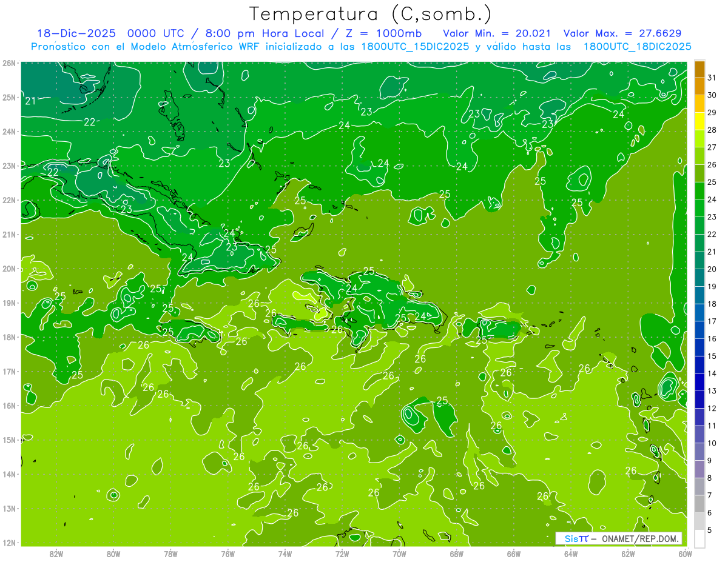Select the brown top swatch above legend value 31

(x=699, y=69)
